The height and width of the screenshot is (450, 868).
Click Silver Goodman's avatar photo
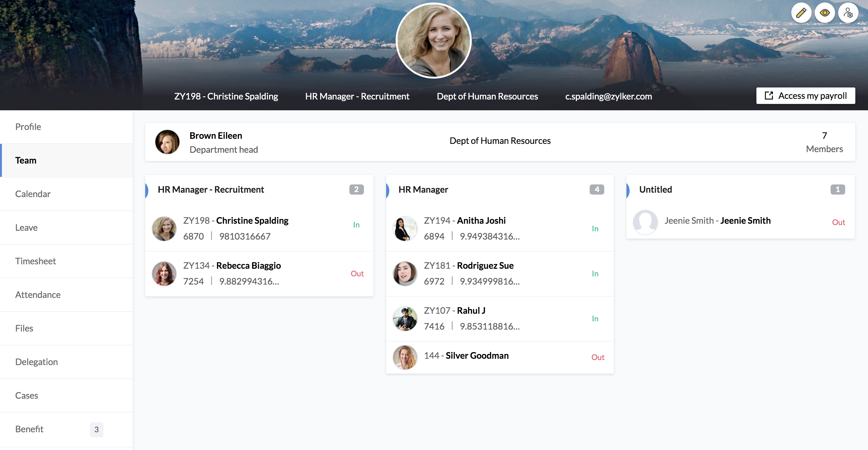[405, 357]
